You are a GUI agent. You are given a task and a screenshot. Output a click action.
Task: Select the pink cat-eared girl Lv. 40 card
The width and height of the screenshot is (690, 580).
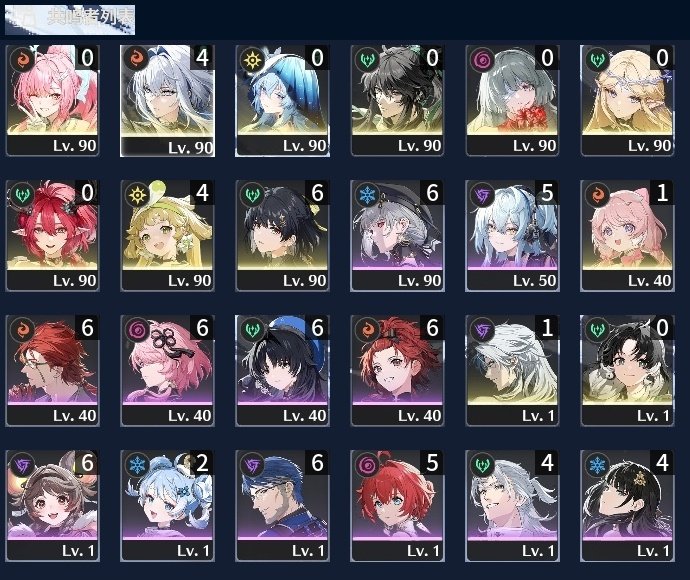click(628, 235)
